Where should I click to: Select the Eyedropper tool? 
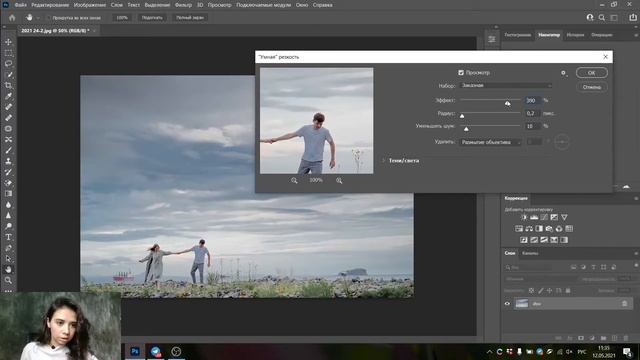coord(8,96)
